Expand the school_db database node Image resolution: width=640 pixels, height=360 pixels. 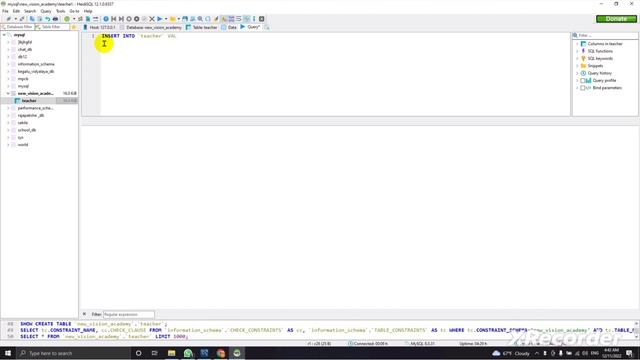(x=8, y=130)
